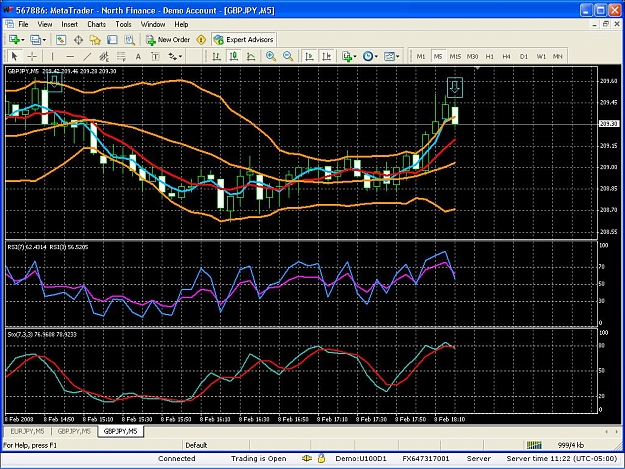Click the Zoom Out magnifier icon

tap(288, 56)
